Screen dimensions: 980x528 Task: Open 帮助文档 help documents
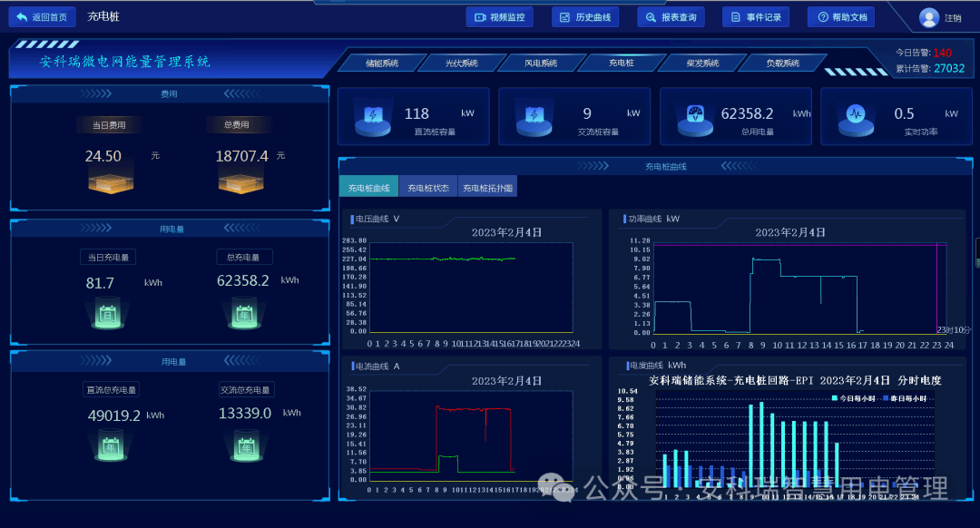tap(841, 17)
